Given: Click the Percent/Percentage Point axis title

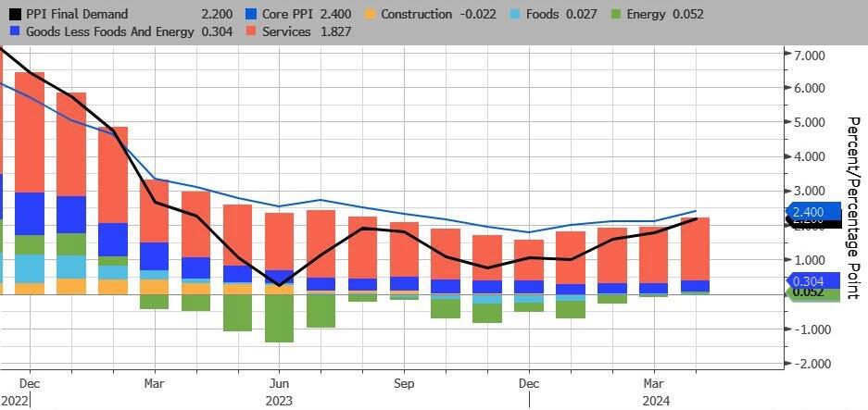Looking at the screenshot, I should [x=853, y=208].
